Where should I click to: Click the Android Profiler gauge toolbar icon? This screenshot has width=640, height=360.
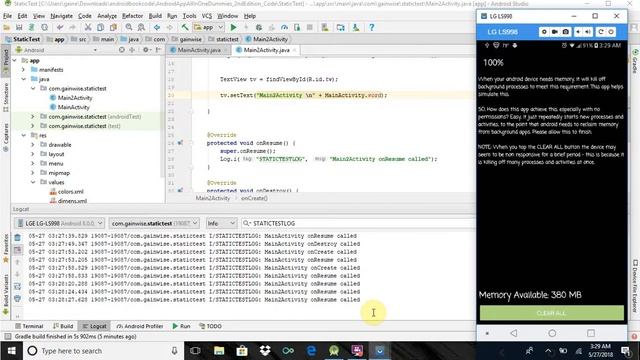tap(284, 27)
